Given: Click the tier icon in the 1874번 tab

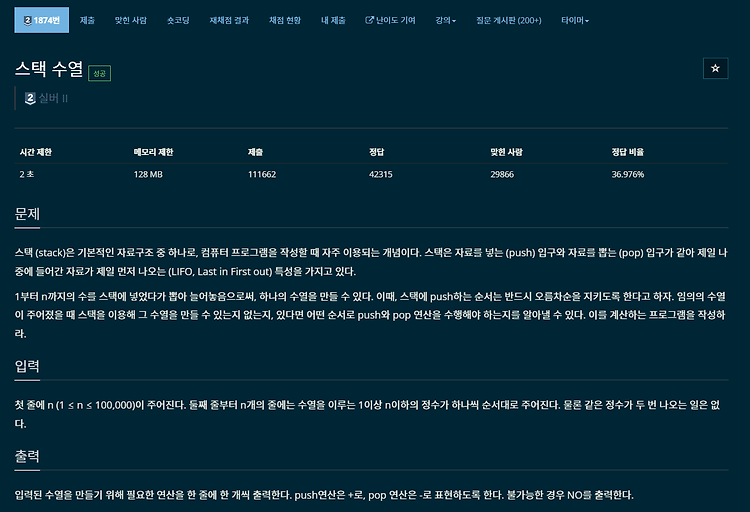Looking at the screenshot, I should [x=28, y=21].
